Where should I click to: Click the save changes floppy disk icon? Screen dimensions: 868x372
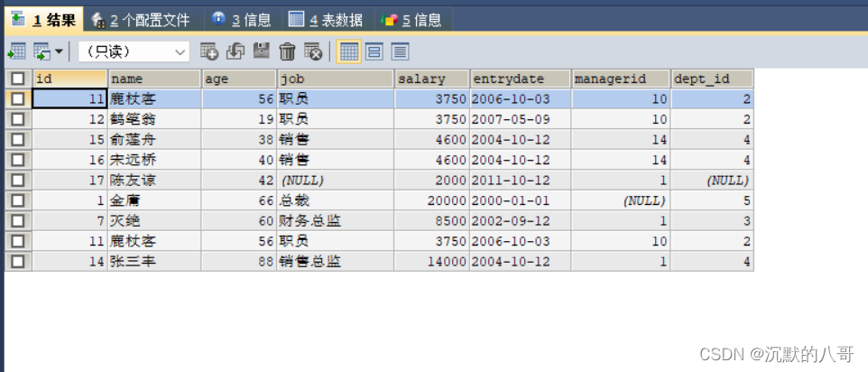(x=262, y=51)
